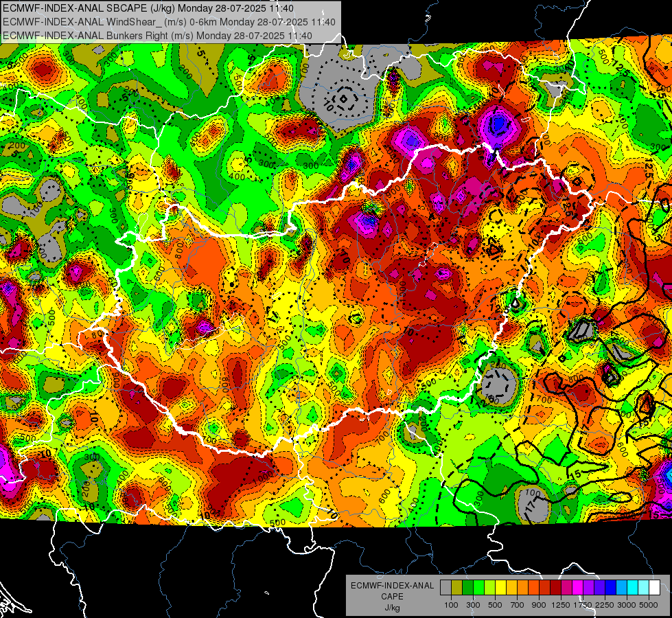Select the olive legend swatch above 100
The width and height of the screenshot is (672, 618).
(x=457, y=588)
